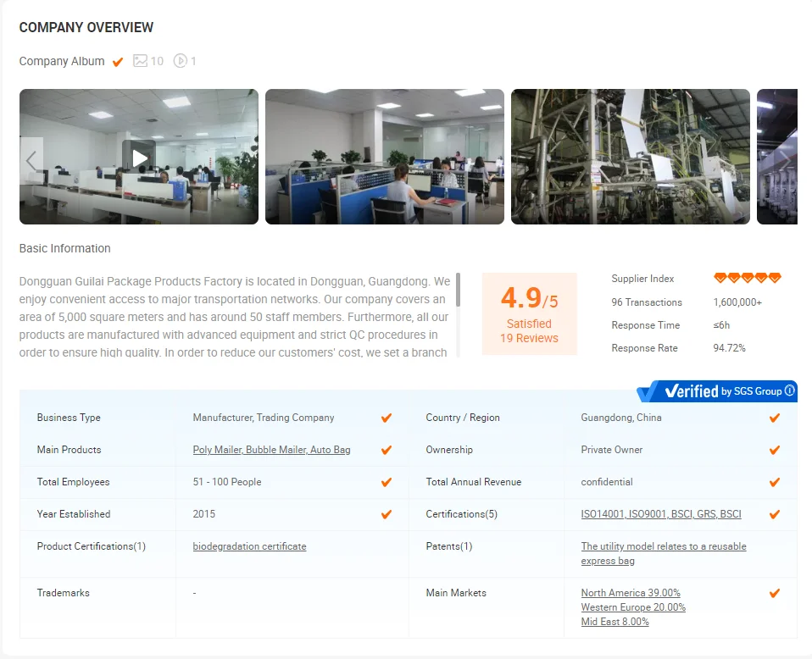Click the 1,600,000+ transactions value

click(737, 302)
